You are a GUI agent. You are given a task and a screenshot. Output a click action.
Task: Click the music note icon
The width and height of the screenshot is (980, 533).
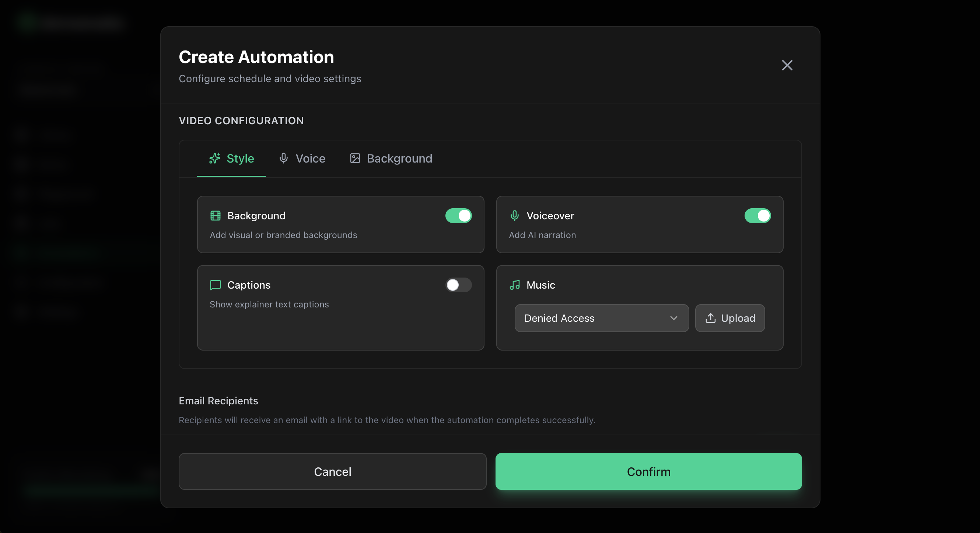(x=514, y=285)
